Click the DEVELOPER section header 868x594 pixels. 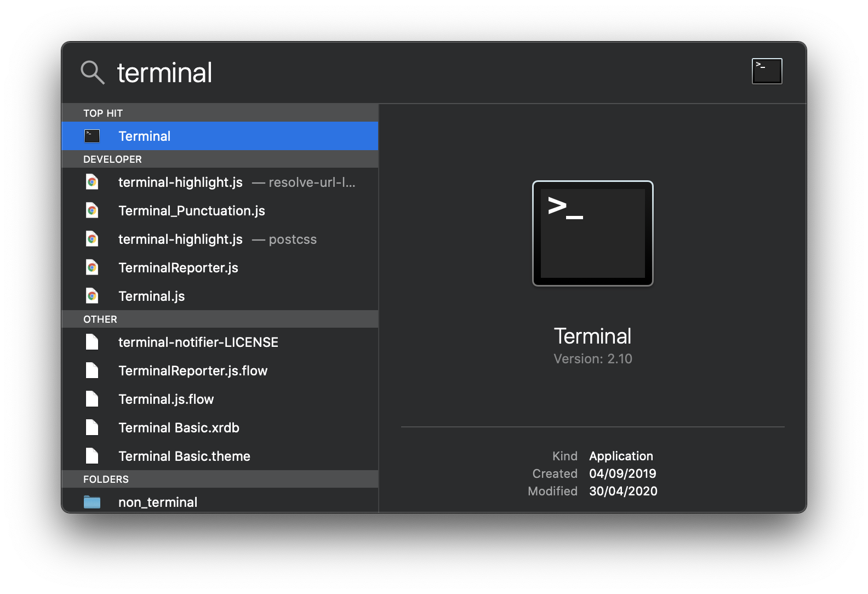pyautogui.click(x=220, y=159)
